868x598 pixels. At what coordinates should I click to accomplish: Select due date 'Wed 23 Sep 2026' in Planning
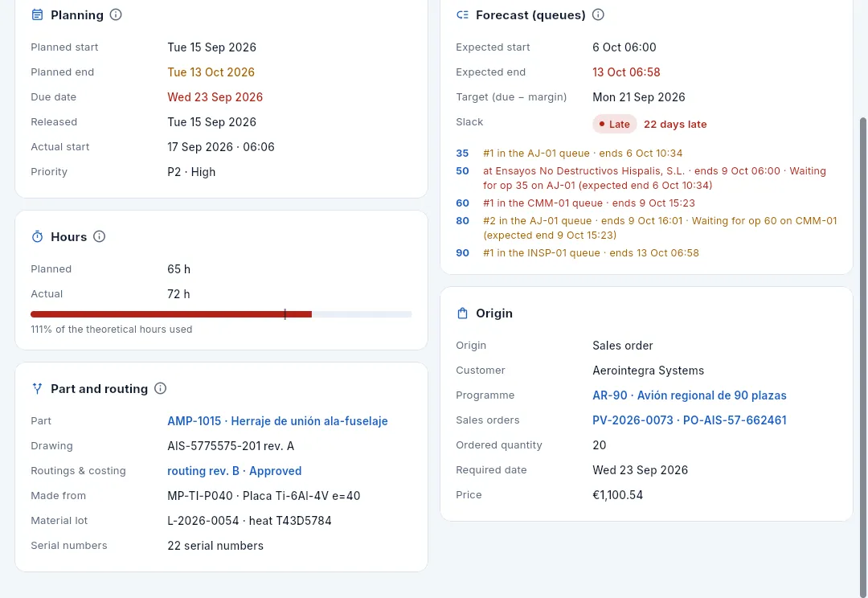tap(215, 97)
